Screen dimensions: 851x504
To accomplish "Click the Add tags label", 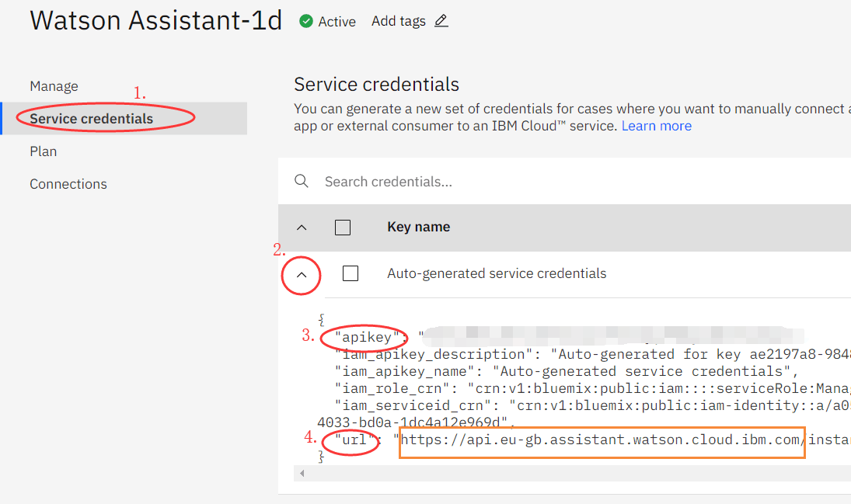I will [x=398, y=22].
